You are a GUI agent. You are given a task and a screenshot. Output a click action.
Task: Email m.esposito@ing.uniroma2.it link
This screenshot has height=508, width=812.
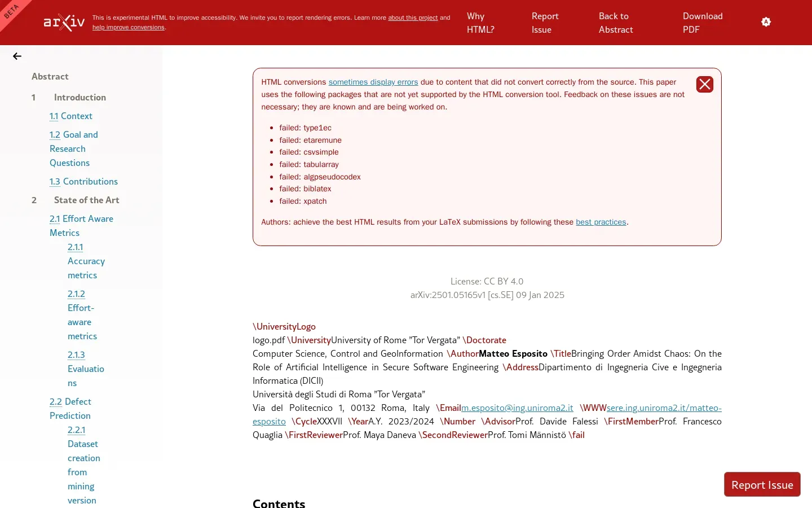point(517,408)
